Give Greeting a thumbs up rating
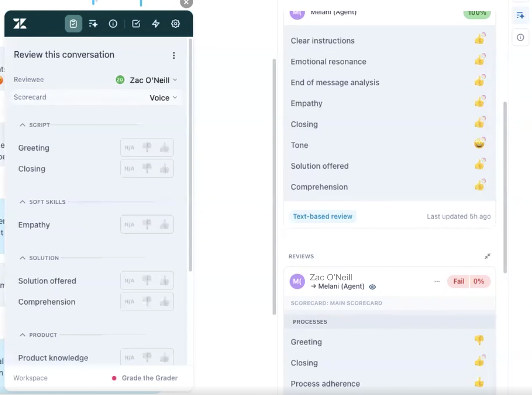Image resolution: width=532 pixels, height=395 pixels. coord(164,147)
